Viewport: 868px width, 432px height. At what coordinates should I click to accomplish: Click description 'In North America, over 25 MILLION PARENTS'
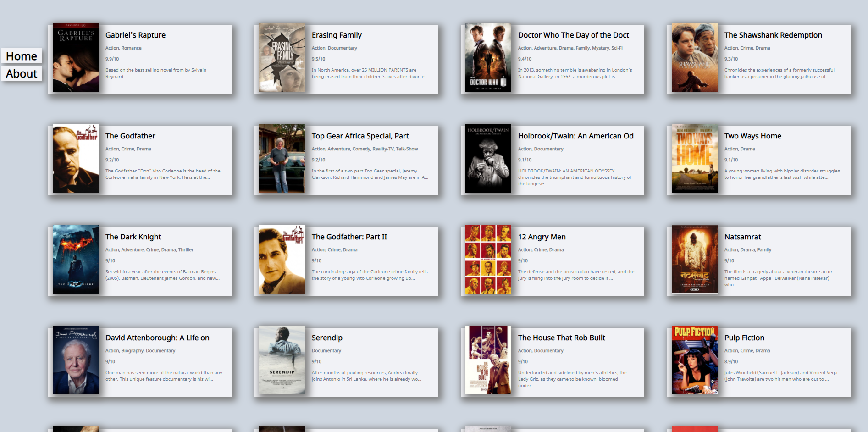point(370,73)
